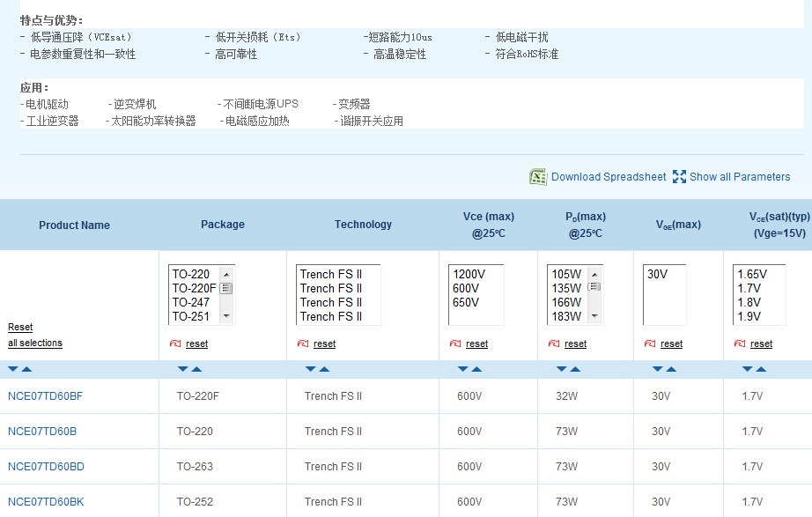Click the reset icon under Package filter
This screenshot has height=517, width=812.
pyautogui.click(x=174, y=343)
